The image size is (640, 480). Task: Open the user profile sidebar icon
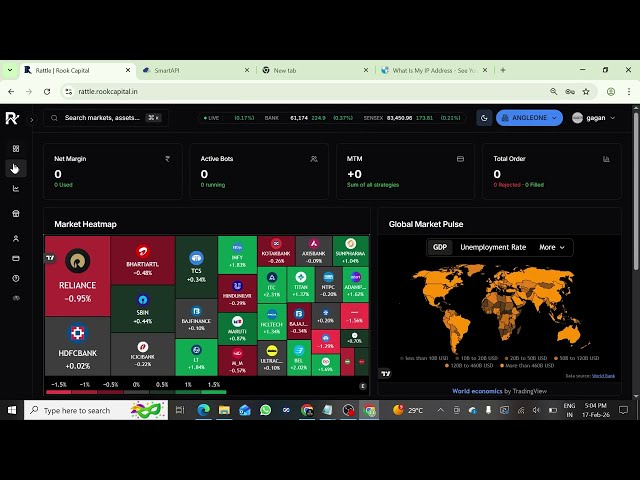tap(16, 238)
